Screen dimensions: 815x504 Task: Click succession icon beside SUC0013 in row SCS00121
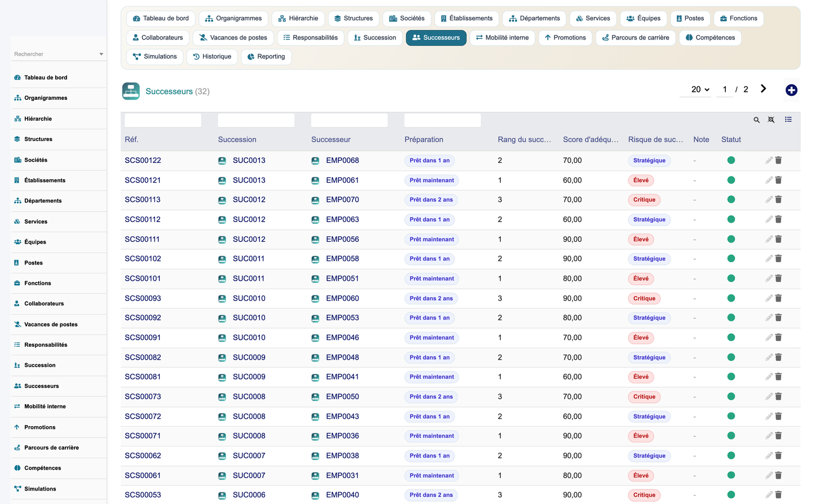[222, 180]
